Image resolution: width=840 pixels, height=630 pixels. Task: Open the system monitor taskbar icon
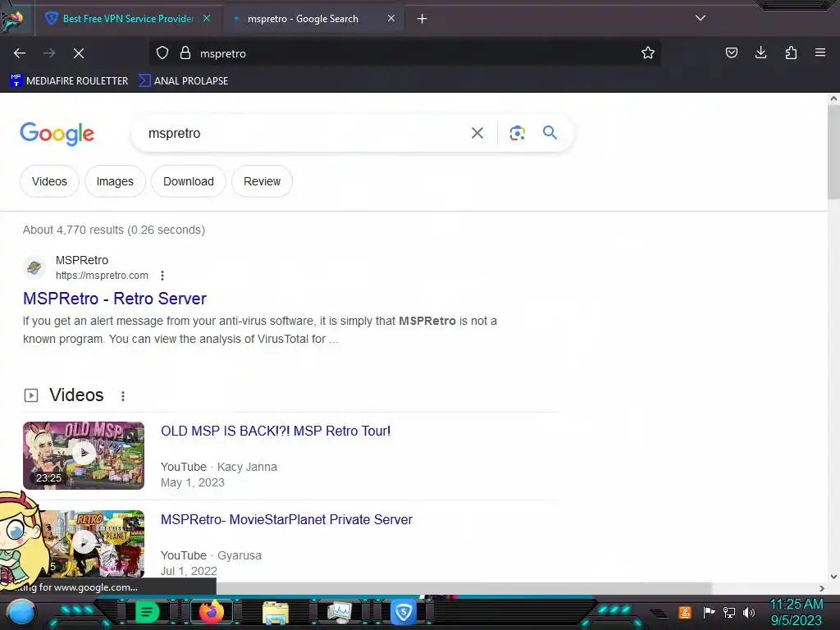339,612
